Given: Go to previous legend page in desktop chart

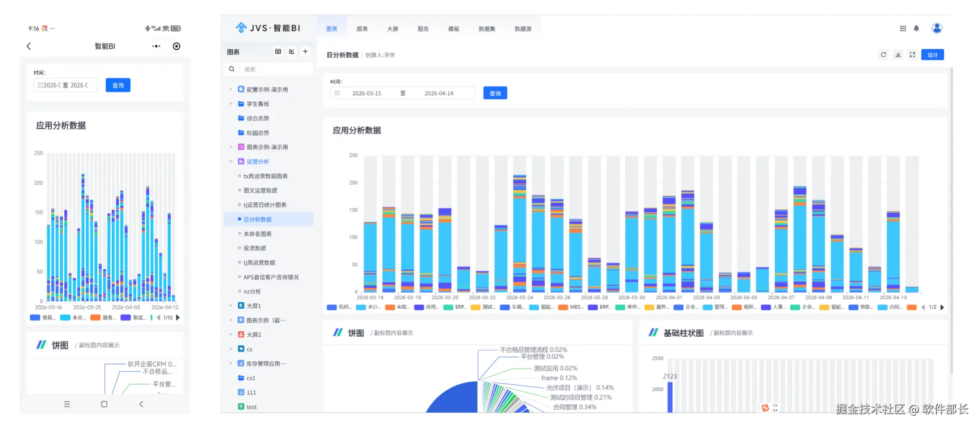Looking at the screenshot, I should (x=923, y=307).
